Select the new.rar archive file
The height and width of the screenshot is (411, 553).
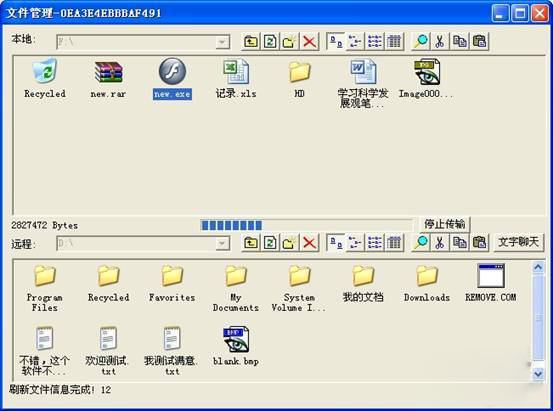click(108, 79)
